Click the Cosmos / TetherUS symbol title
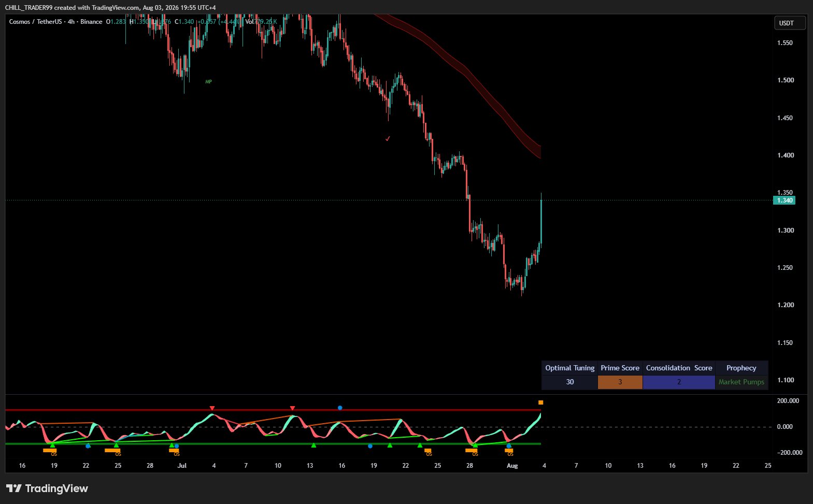The width and height of the screenshot is (813, 504). (x=35, y=22)
